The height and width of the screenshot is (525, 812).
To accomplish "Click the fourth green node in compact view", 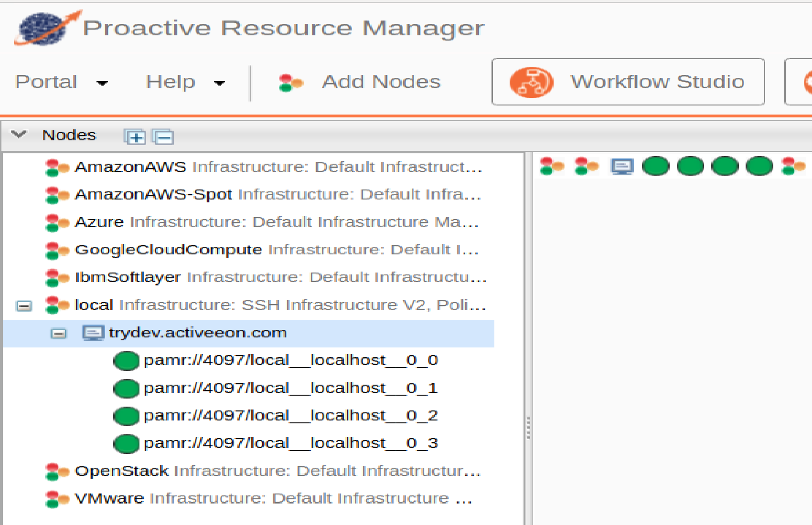I will pos(759,166).
